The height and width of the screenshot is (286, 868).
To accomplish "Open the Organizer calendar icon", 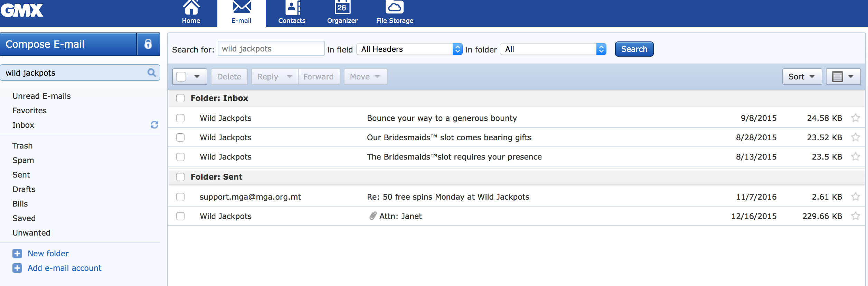I will (x=342, y=7).
